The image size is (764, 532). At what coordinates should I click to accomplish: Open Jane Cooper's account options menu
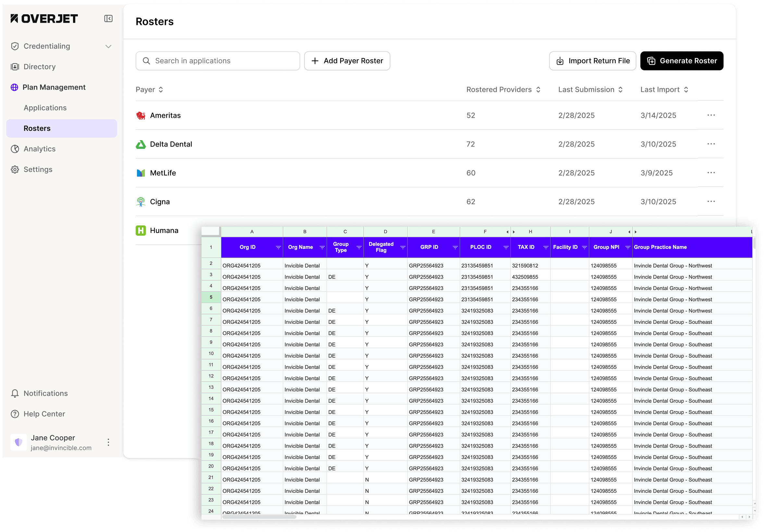pos(108,442)
